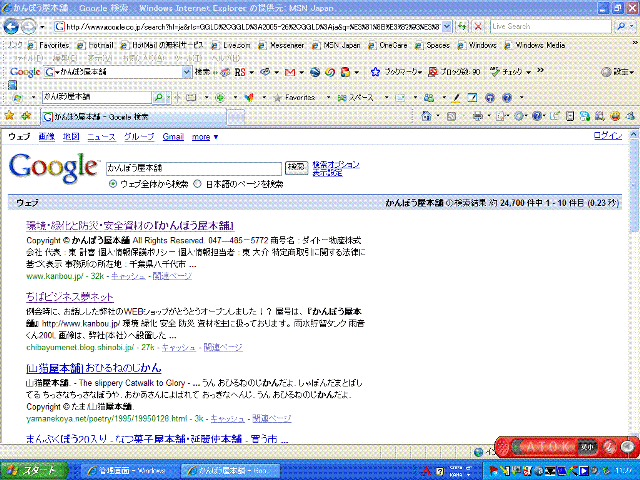This screenshot has height=480, width=640.
Task: Open a new blank tab
Action: click(236, 118)
